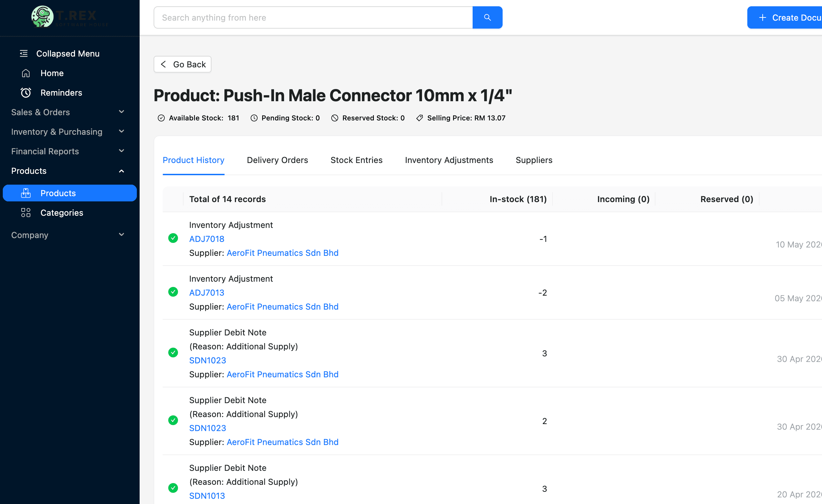The image size is (822, 504).
Task: Open adjustment record ADJ7018
Action: point(206,239)
